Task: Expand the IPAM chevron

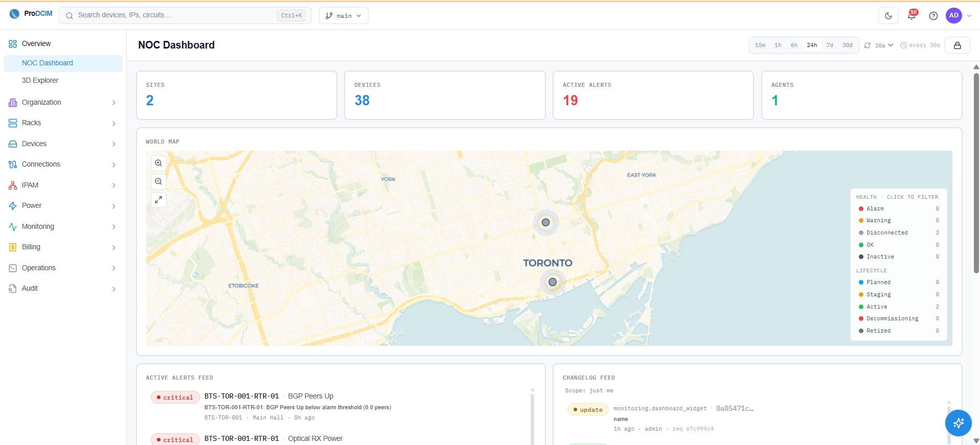Action: point(113,185)
